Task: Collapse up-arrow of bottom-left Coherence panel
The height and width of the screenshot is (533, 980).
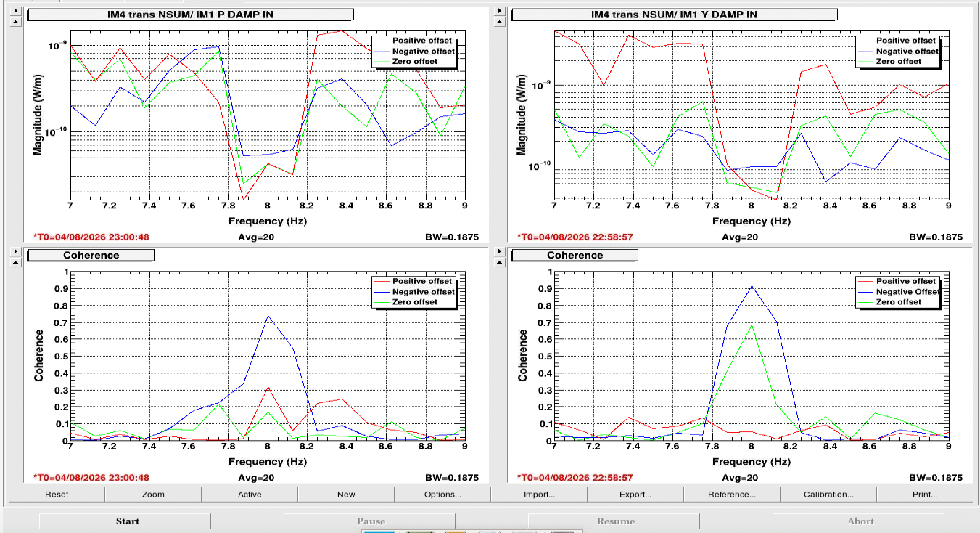Action: click(x=15, y=262)
